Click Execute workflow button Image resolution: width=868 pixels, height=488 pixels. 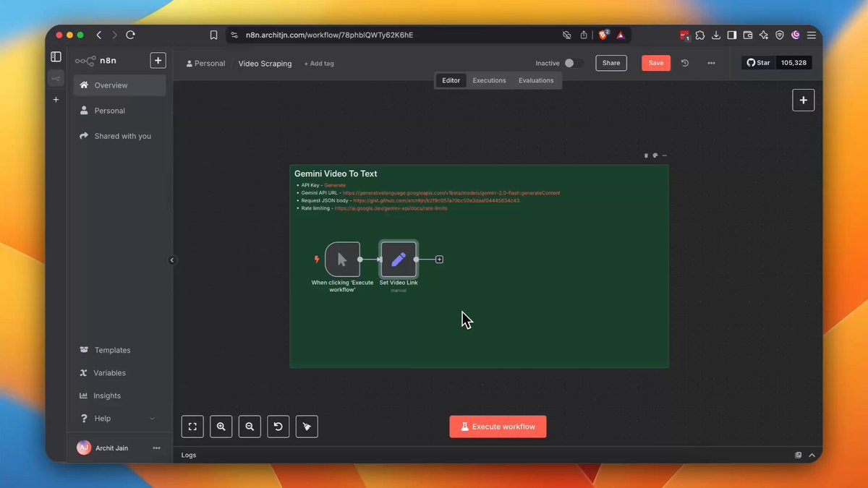(x=498, y=427)
